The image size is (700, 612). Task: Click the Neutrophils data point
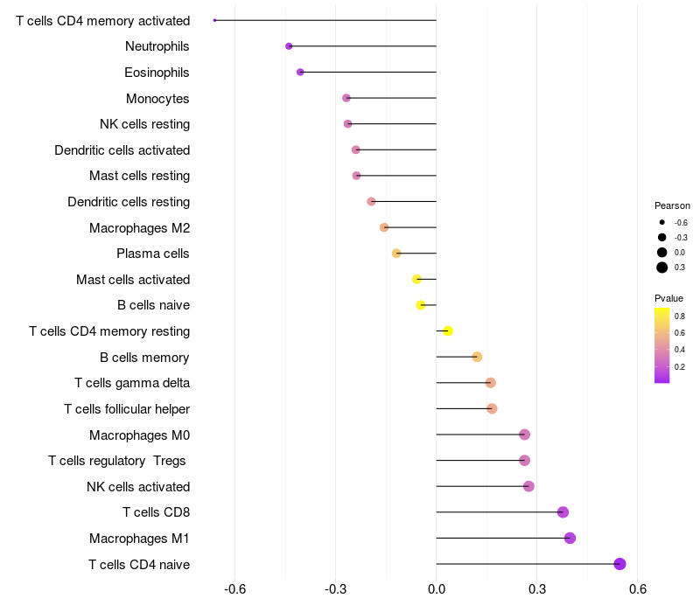289,46
